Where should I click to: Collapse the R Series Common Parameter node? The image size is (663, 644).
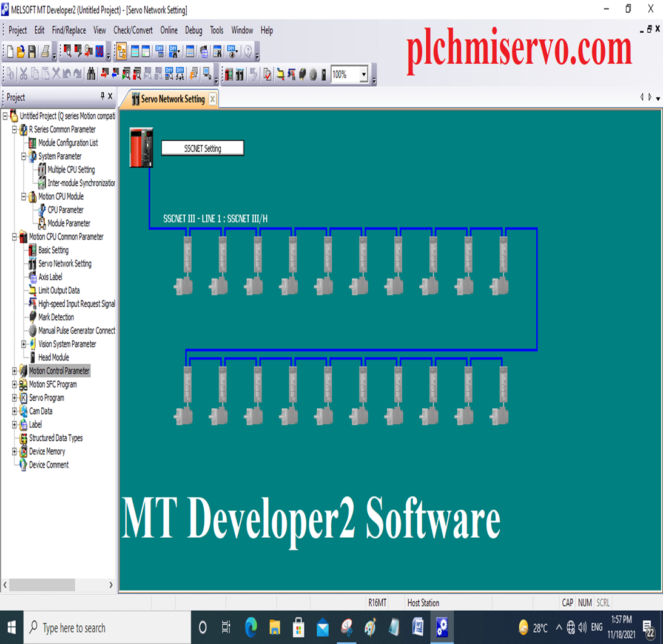[15, 129]
